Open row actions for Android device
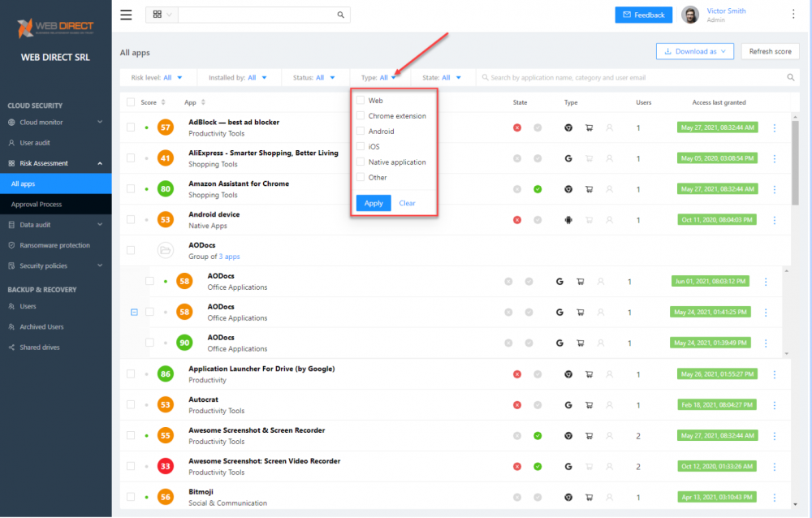The width and height of the screenshot is (812, 518). 775,220
